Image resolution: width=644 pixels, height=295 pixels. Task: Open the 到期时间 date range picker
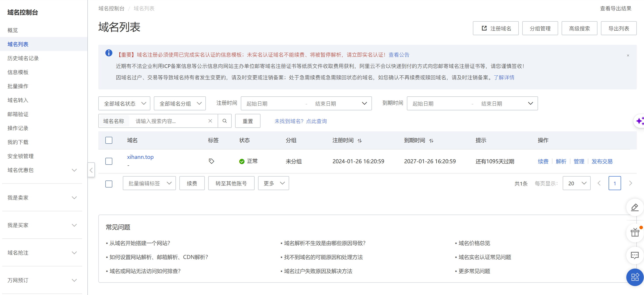click(x=472, y=104)
